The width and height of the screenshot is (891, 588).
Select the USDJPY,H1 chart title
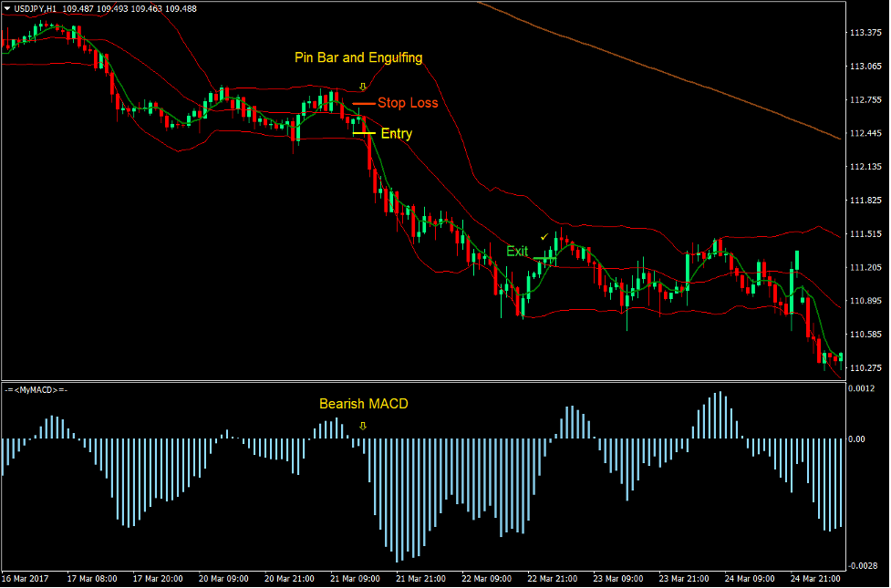point(36,7)
